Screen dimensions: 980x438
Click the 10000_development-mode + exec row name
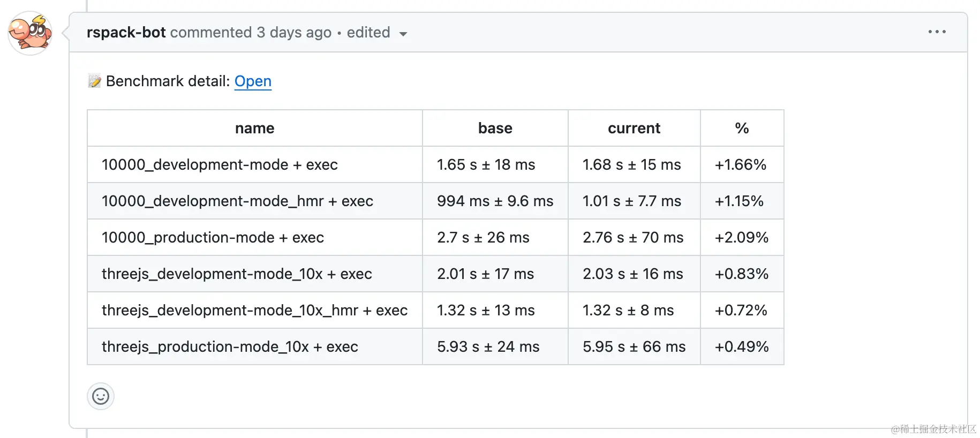point(220,165)
